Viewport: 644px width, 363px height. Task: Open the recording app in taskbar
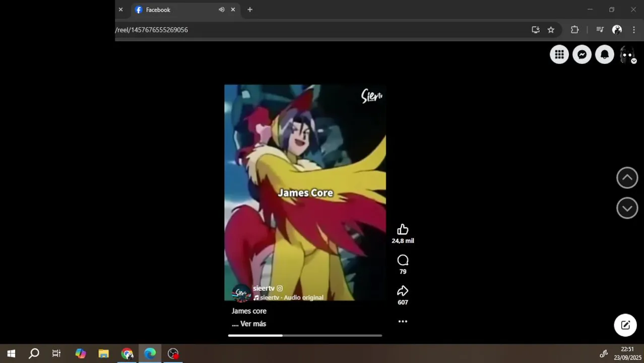(x=173, y=353)
